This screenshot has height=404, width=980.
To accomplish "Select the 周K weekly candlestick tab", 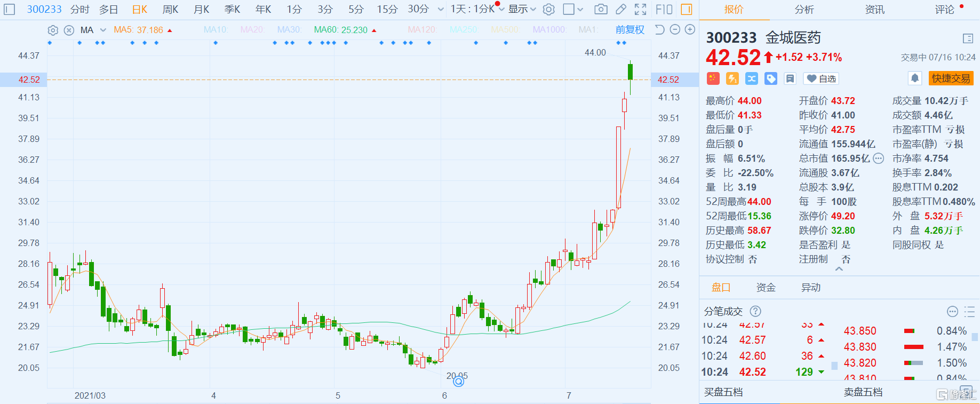I will tap(171, 9).
